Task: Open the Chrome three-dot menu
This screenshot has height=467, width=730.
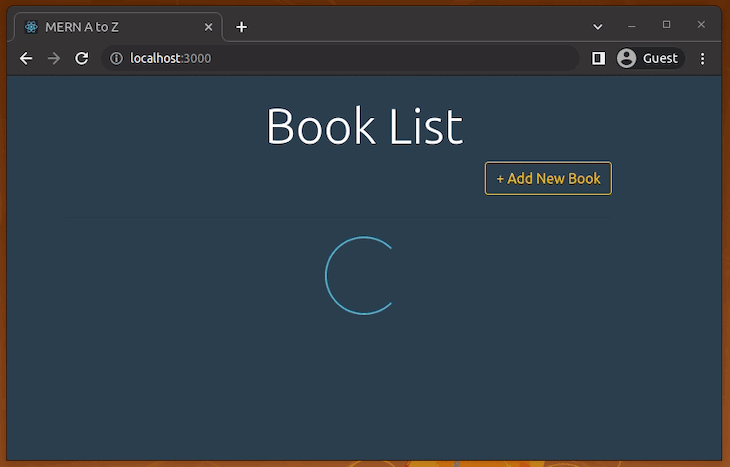Action: 703,59
